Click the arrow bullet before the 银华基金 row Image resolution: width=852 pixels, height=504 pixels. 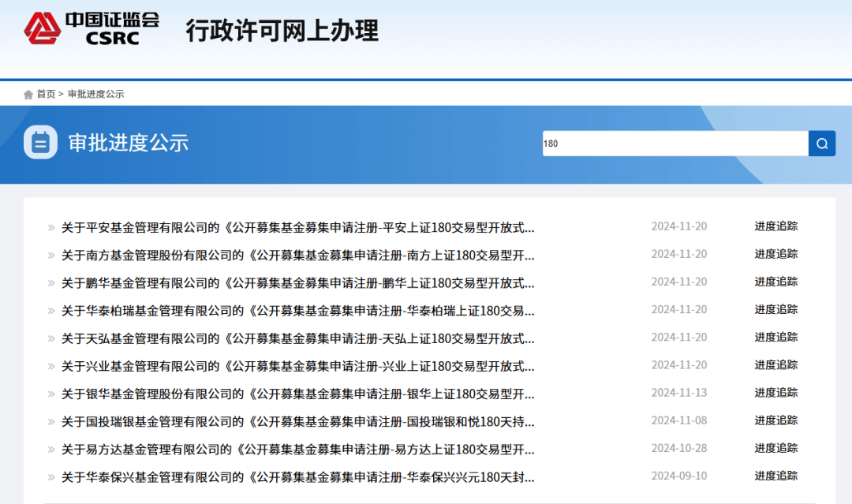(x=51, y=394)
